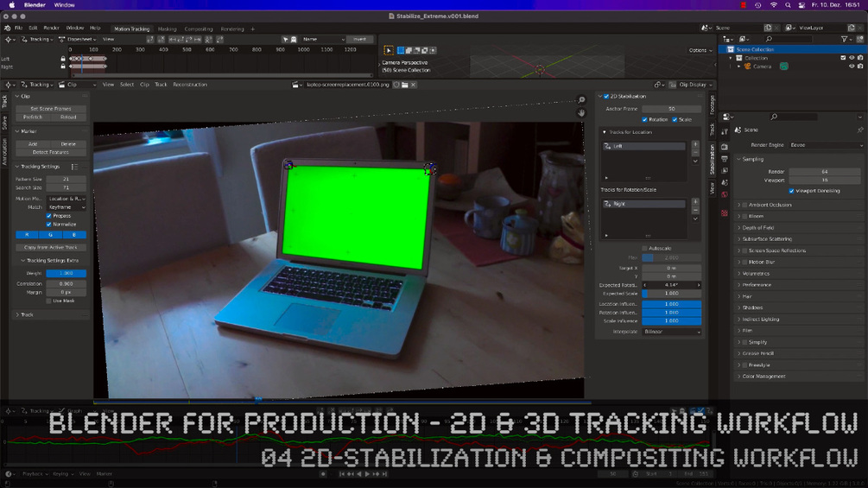Open the Output properties tab icon

(x=724, y=159)
